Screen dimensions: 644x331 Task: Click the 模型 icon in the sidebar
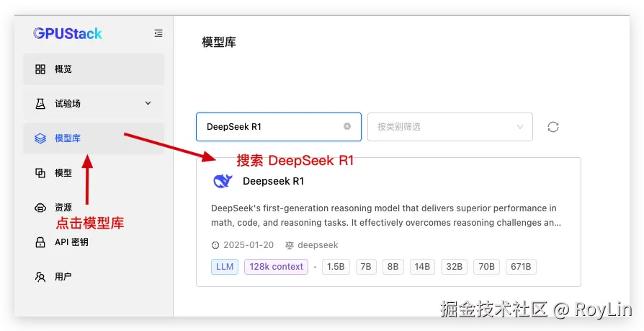coord(40,172)
